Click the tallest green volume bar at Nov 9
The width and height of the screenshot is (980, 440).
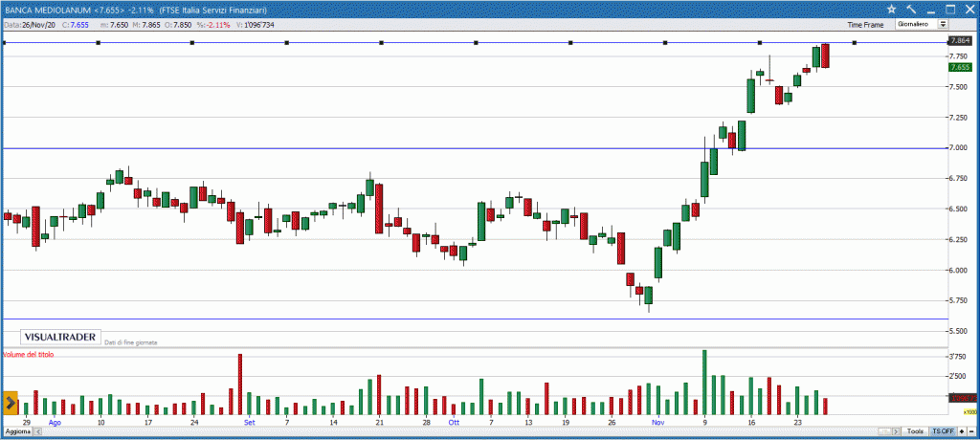(x=704, y=383)
